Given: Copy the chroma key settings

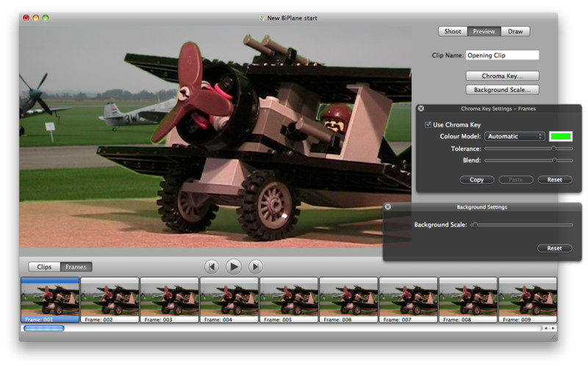Looking at the screenshot, I should (x=476, y=180).
